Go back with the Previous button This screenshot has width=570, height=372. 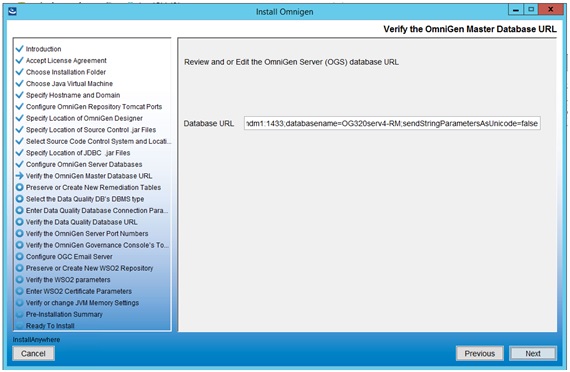[479, 353]
